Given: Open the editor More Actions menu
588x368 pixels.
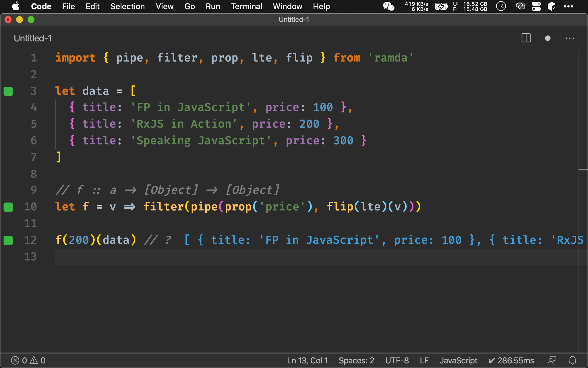Looking at the screenshot, I should (x=570, y=38).
